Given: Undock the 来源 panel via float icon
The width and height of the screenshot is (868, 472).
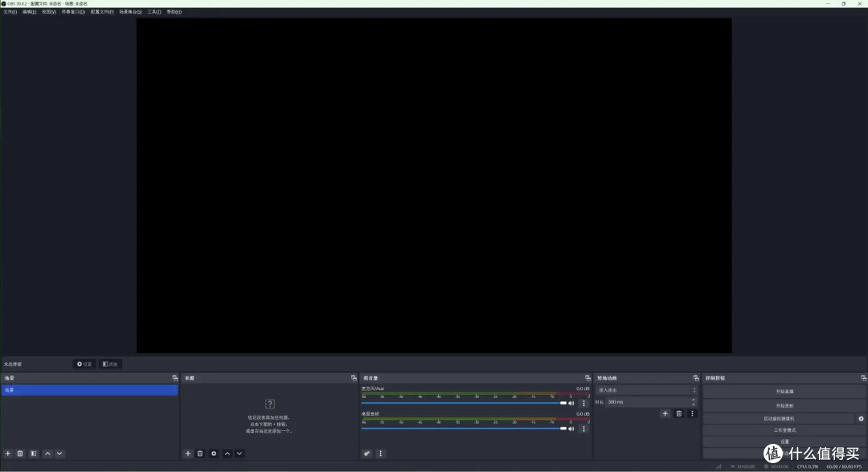Looking at the screenshot, I should coord(354,378).
